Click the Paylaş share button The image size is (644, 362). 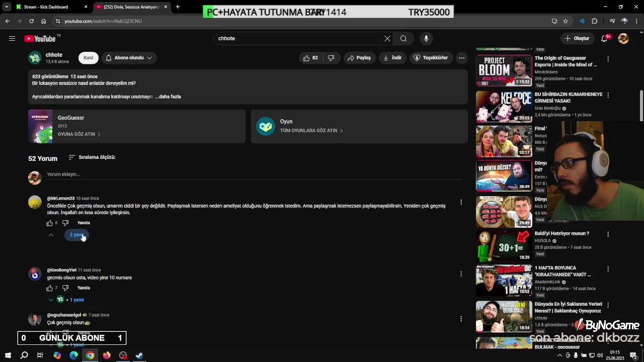[x=359, y=58]
